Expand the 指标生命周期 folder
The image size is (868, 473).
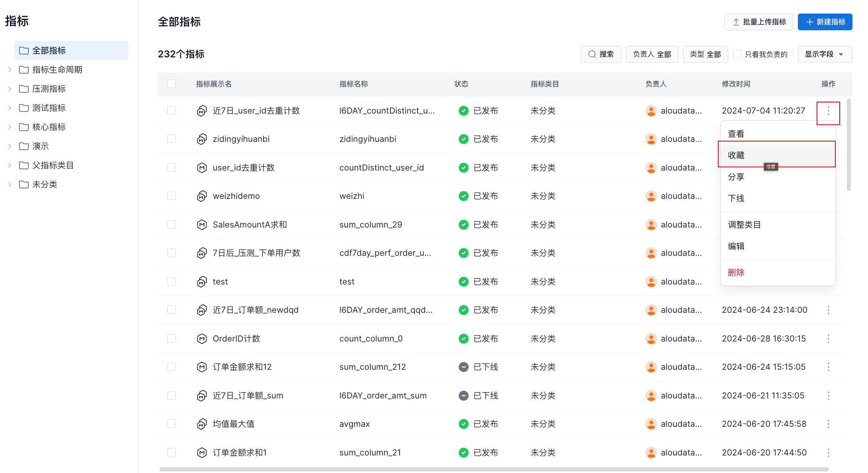tap(10, 70)
